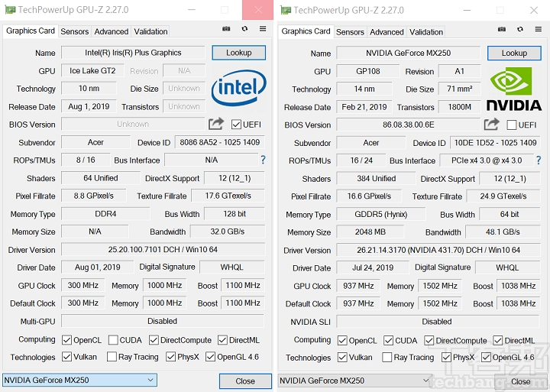550x392 pixels.
Task: Toggle Ray Tracing checkbox in NVIDIA window
Action: 387,358
